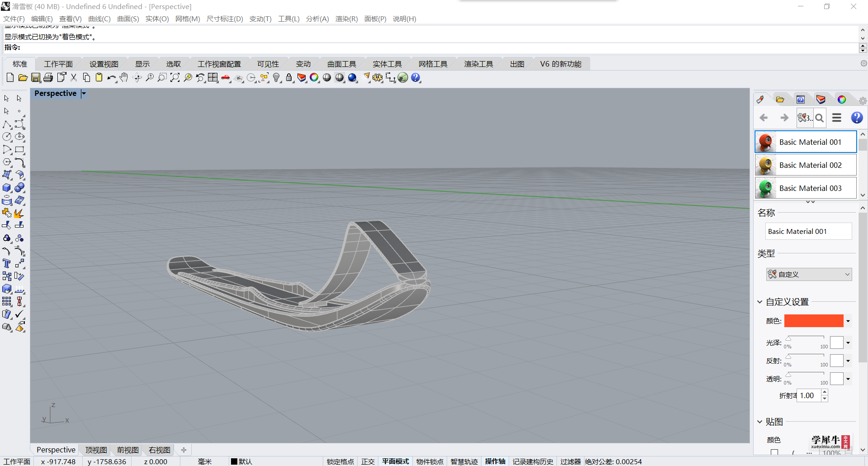Click the Zoom window icon
This screenshot has height=466, width=868.
[162, 78]
